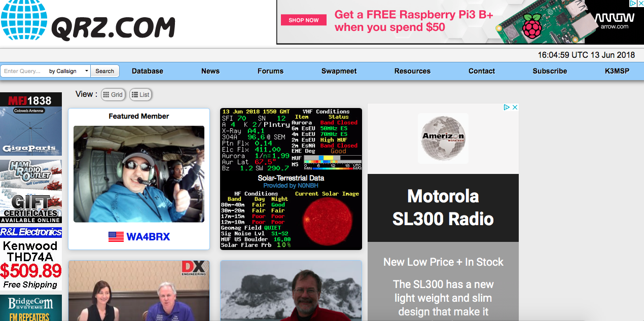Select Swapmeet in the navigation bar
This screenshot has height=321, width=644.
point(339,71)
